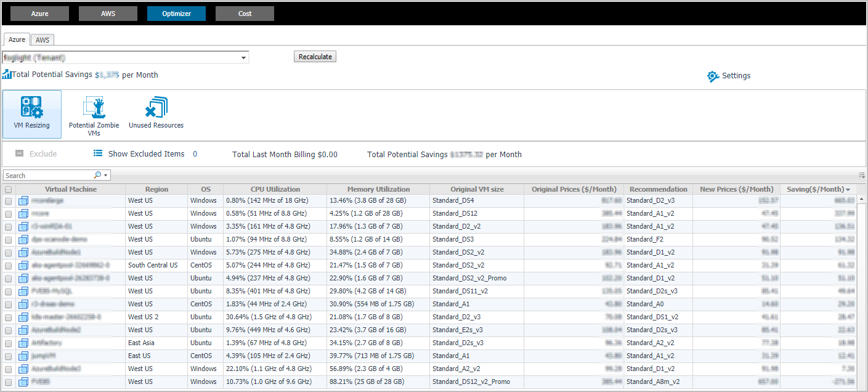Viewport: 868px width, 392px height.
Task: Open Settings via the gear icon
Action: 713,76
